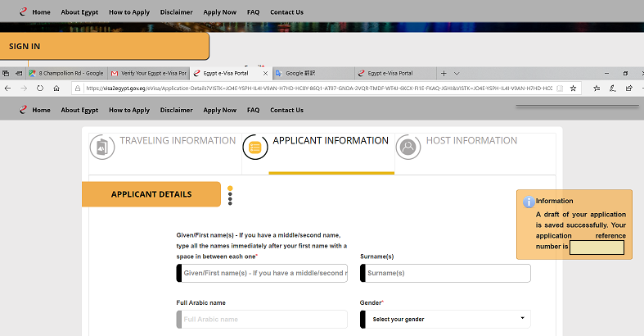Open Home in the navigation bar above SIGN IN
The image size is (644, 336).
[x=41, y=12]
